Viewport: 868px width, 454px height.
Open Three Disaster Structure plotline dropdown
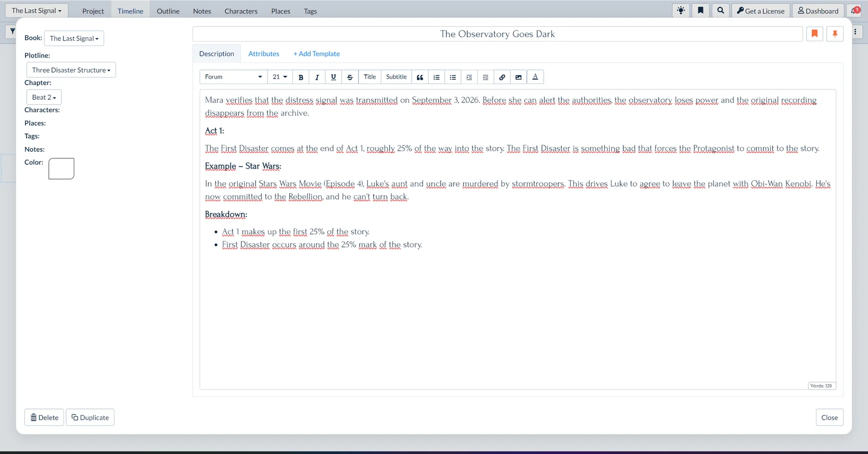71,70
